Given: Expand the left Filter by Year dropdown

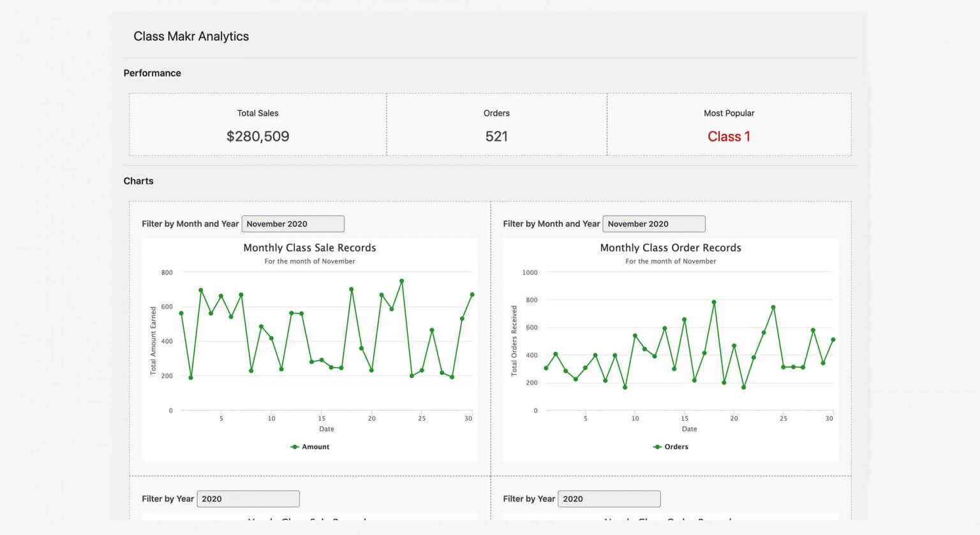Looking at the screenshot, I should click(x=248, y=499).
